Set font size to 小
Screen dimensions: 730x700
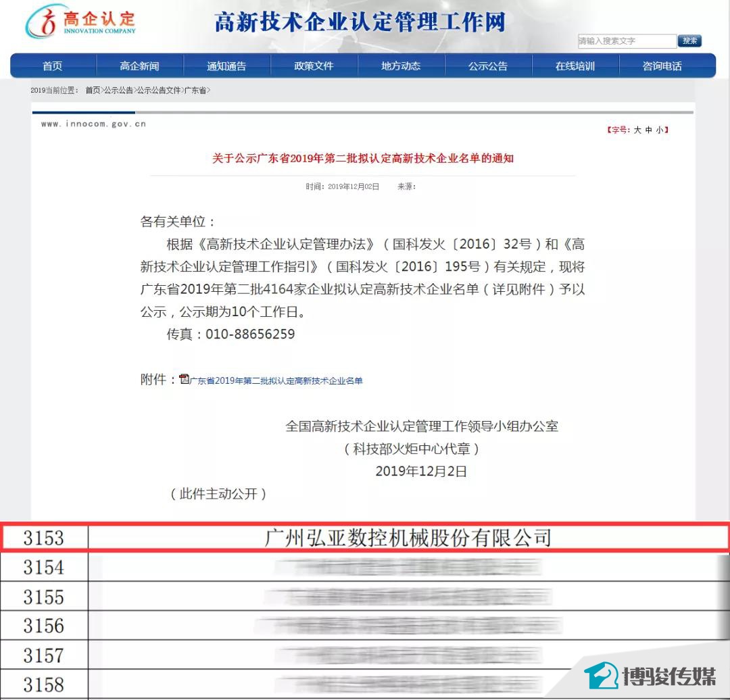(x=660, y=130)
